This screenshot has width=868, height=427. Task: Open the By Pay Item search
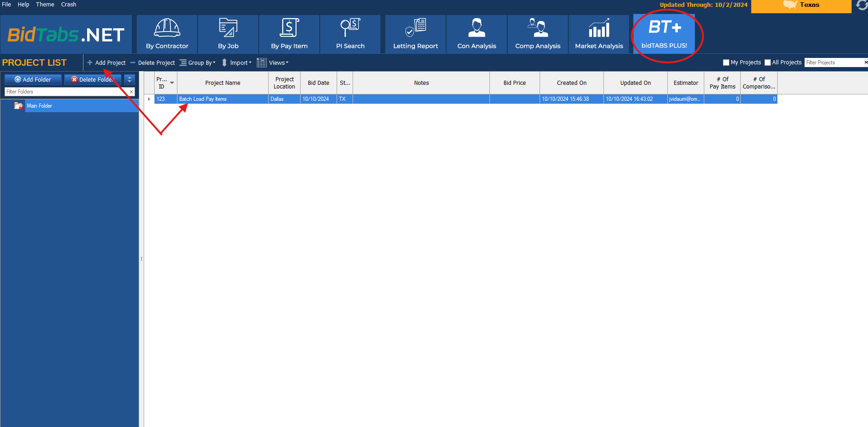coord(289,34)
